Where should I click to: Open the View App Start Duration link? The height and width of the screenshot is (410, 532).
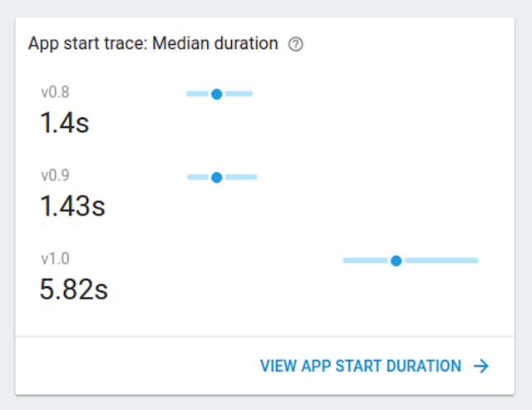(x=361, y=366)
